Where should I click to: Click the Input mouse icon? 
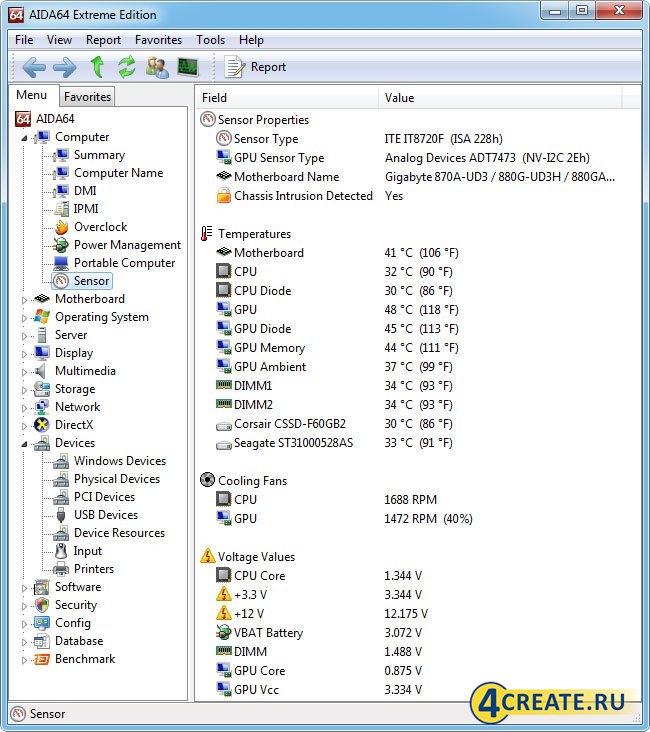click(x=61, y=551)
